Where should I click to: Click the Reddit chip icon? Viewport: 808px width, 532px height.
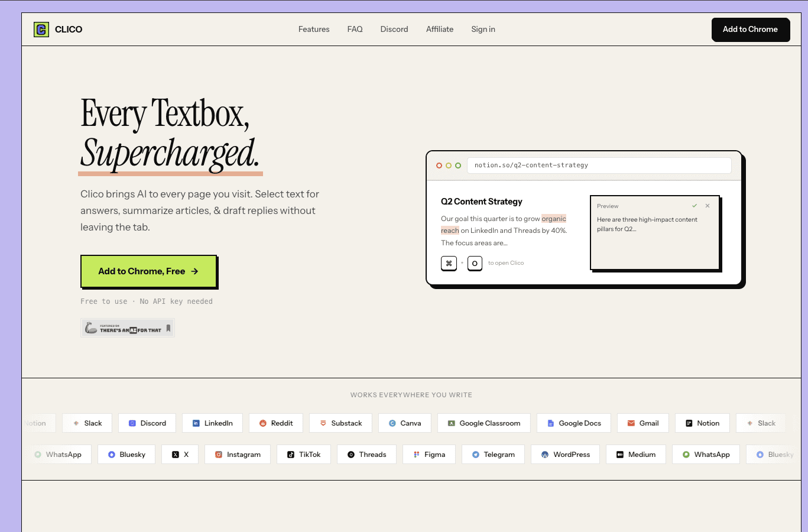(263, 423)
